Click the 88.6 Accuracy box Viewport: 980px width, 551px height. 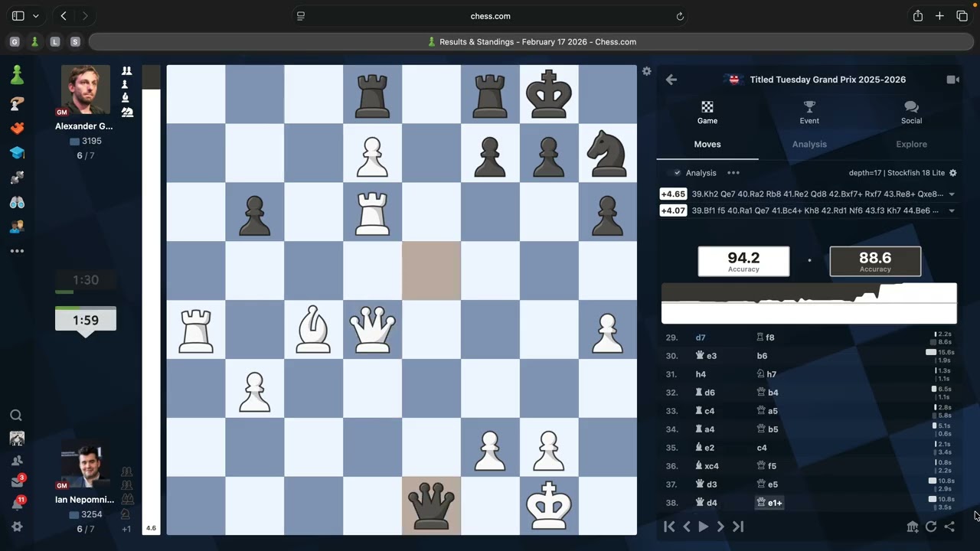click(x=875, y=261)
